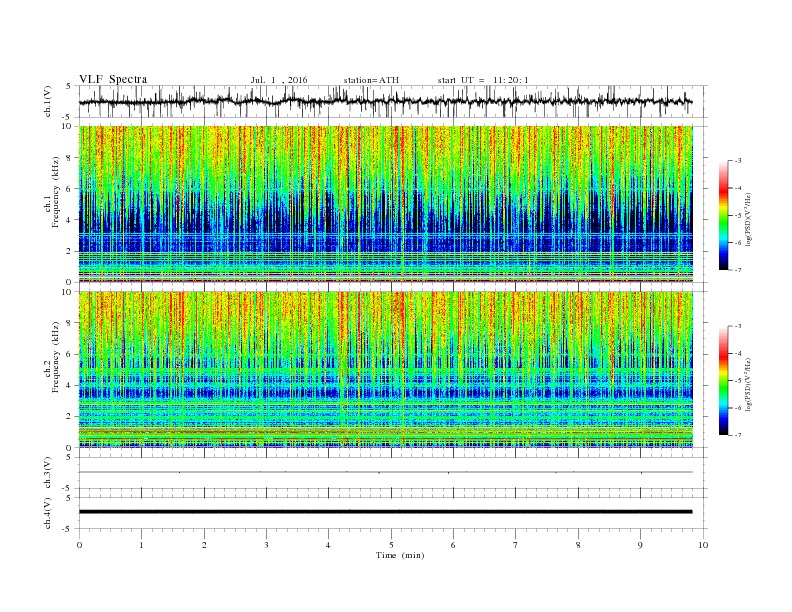Click the "9" minute tick on time axis

tap(640, 545)
